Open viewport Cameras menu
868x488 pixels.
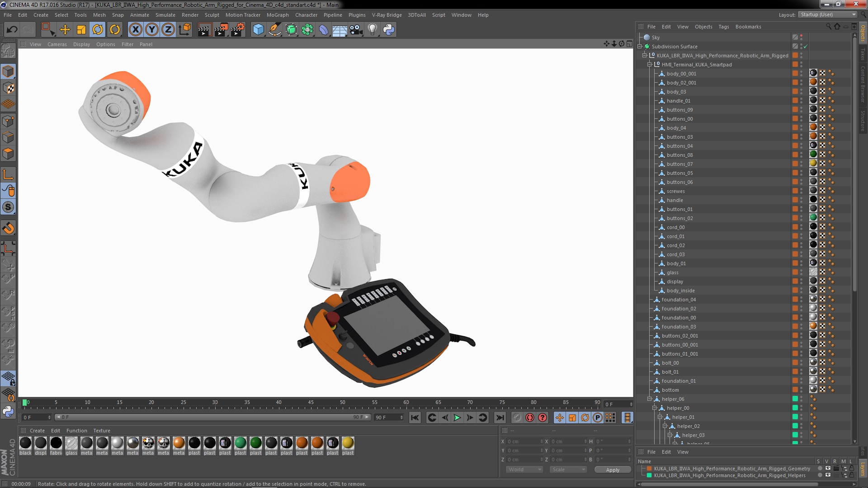click(x=57, y=44)
